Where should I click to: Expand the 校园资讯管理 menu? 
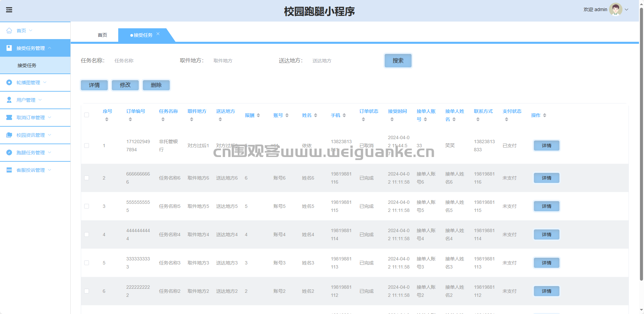[x=30, y=135]
